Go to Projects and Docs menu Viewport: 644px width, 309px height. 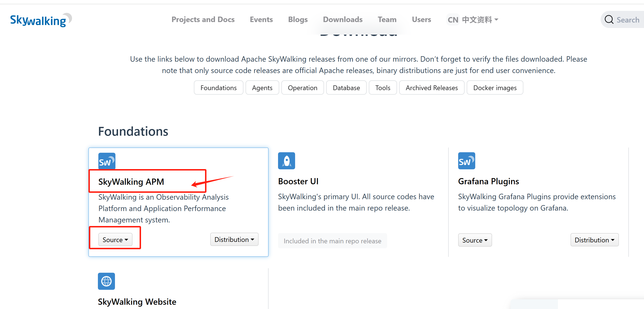click(203, 19)
